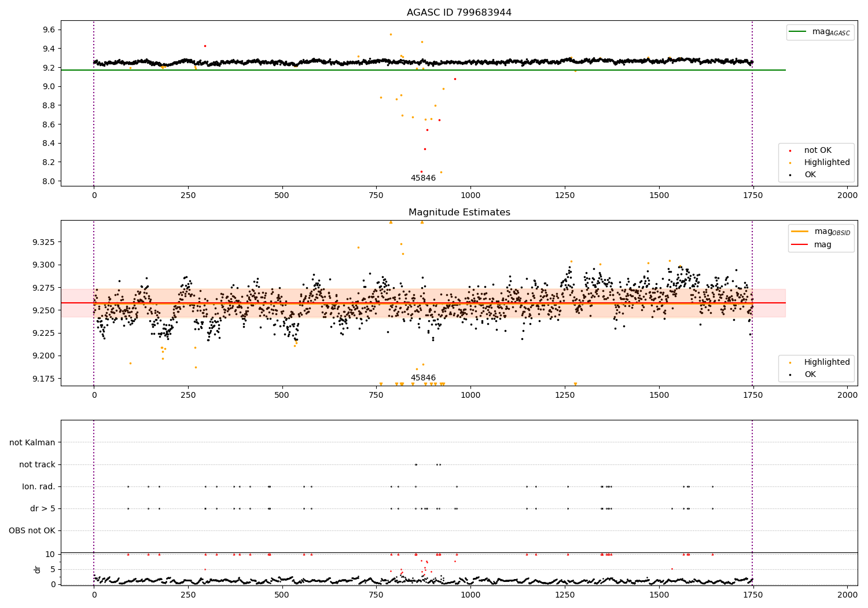868x608 pixels.
Task: Select the 'not OK' legend entry text
Action: (818, 151)
